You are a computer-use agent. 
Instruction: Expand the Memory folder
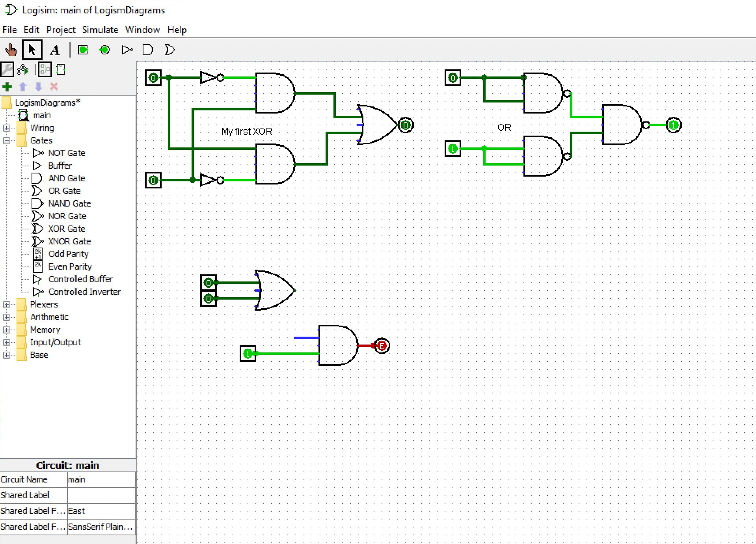(7, 330)
